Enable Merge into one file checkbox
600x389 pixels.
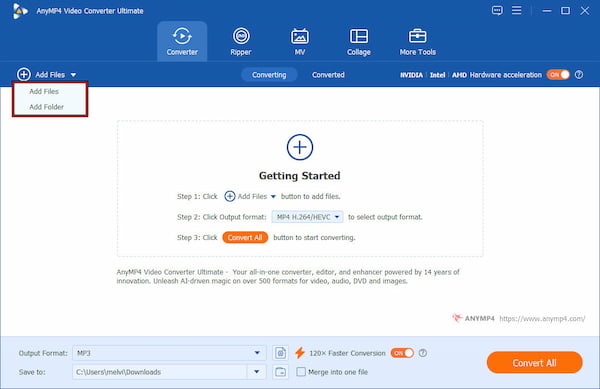pyautogui.click(x=301, y=372)
